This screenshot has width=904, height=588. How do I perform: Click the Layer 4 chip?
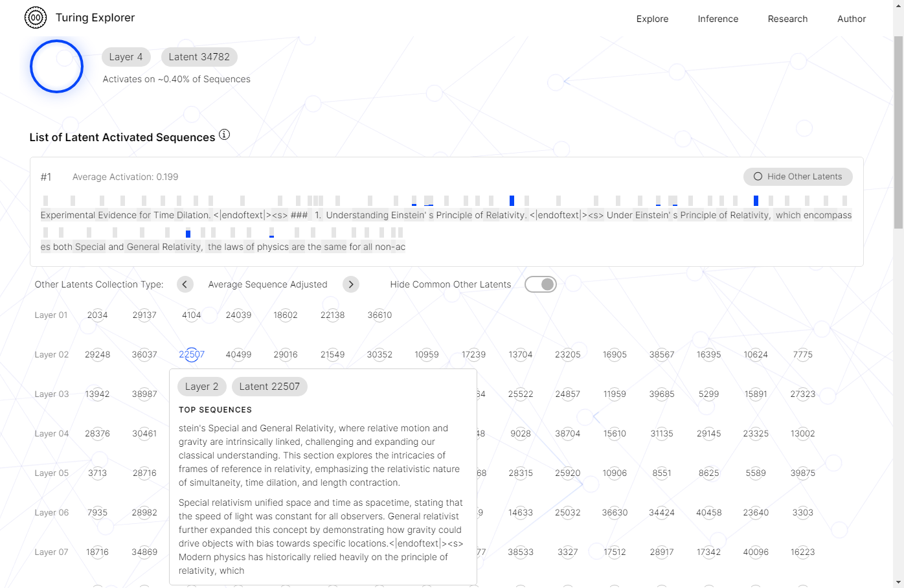[126, 57]
